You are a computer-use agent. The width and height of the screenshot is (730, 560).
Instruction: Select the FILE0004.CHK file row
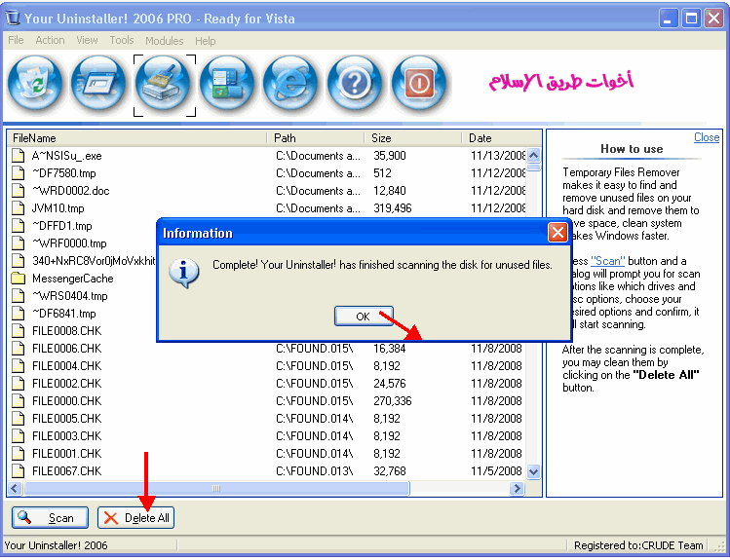[267, 366]
